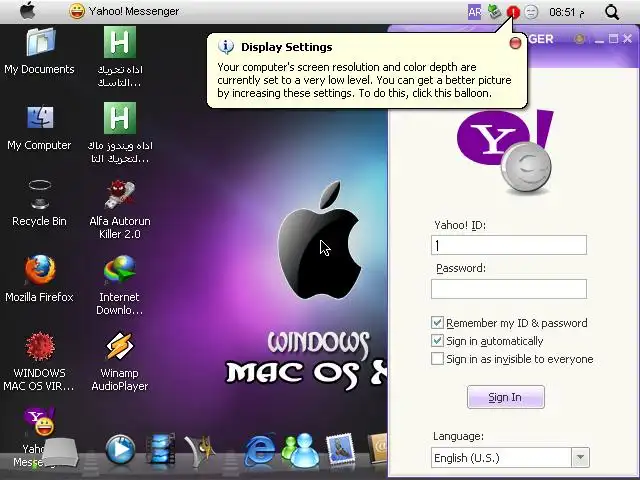Open the Mail stamp dock icon
The height and width of the screenshot is (480, 640).
point(341,449)
